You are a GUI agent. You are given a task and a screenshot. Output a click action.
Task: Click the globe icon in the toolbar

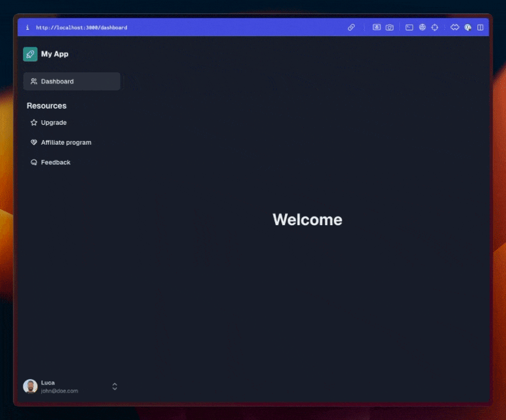coord(422,27)
